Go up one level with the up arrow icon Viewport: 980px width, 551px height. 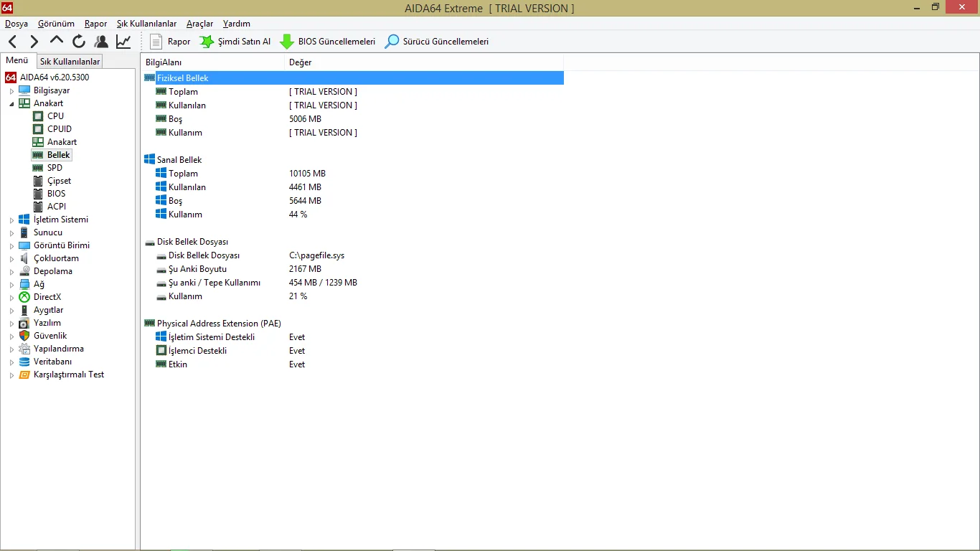57,41
